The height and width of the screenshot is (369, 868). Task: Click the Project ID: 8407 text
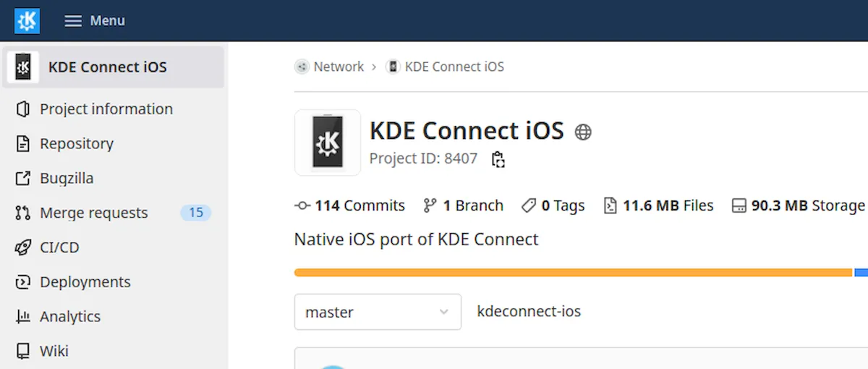click(x=424, y=158)
